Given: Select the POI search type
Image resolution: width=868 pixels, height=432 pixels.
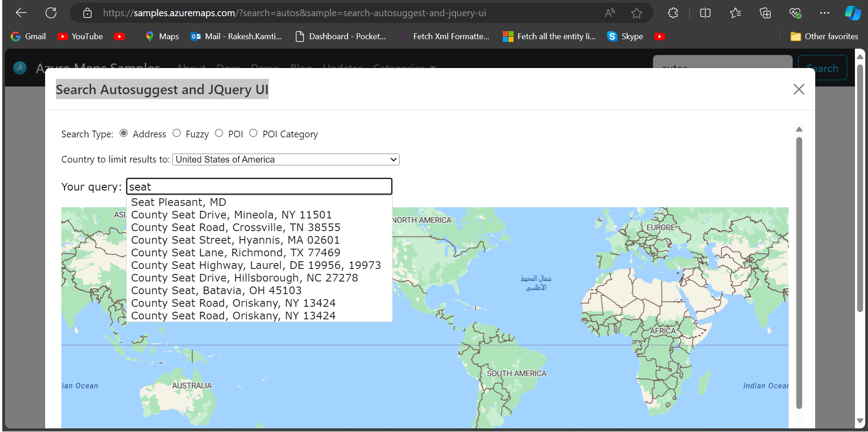Looking at the screenshot, I should click(219, 133).
